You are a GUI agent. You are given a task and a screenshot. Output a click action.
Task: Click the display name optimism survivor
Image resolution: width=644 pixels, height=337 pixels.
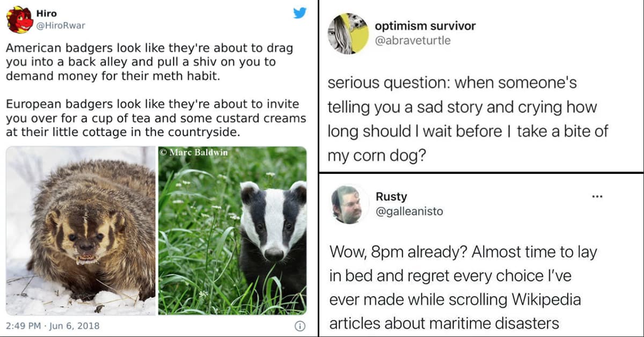[425, 26]
